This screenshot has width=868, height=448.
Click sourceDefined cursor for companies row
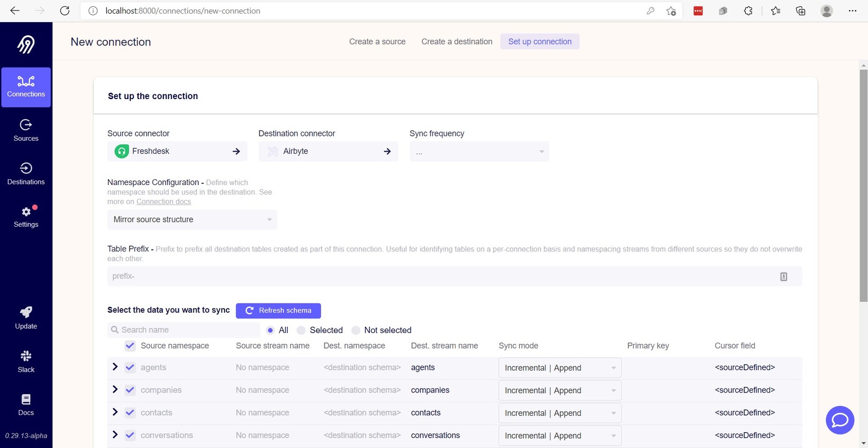pyautogui.click(x=745, y=390)
